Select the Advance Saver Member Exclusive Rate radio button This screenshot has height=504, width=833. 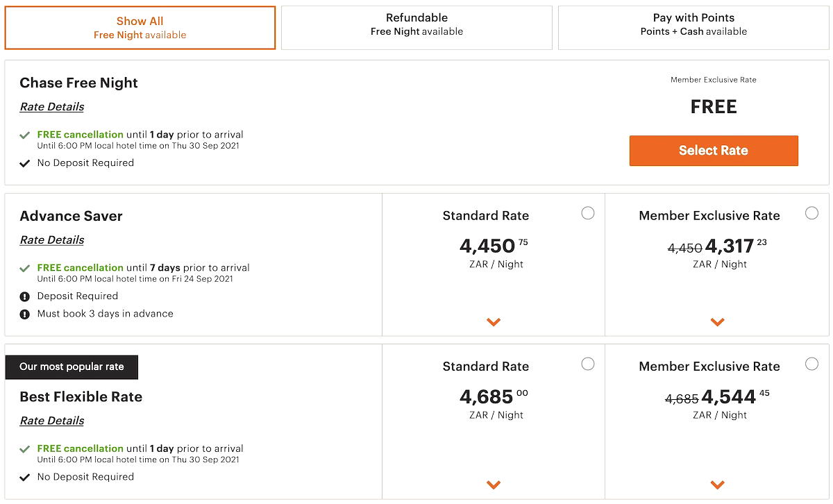point(811,213)
